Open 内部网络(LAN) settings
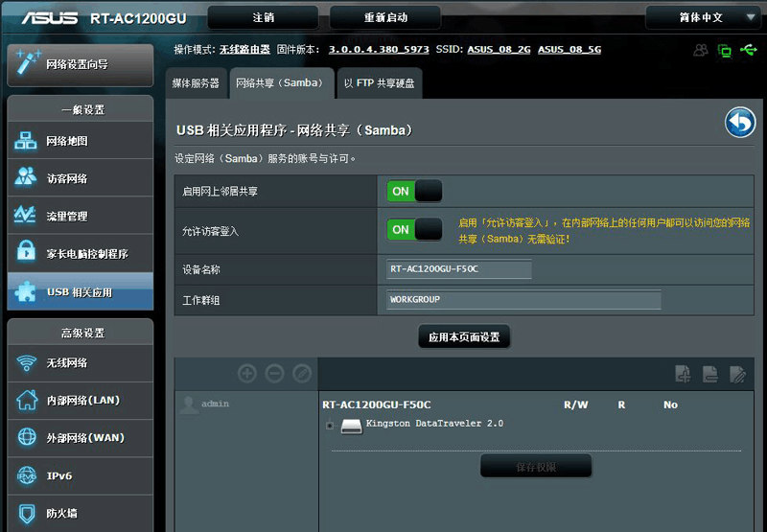 (81, 401)
